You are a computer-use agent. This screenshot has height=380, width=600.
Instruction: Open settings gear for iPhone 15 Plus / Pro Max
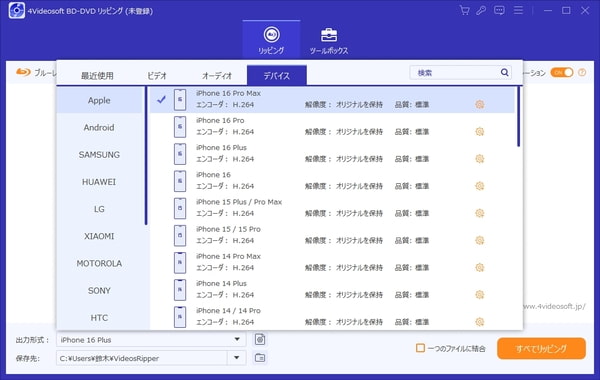[x=479, y=213]
